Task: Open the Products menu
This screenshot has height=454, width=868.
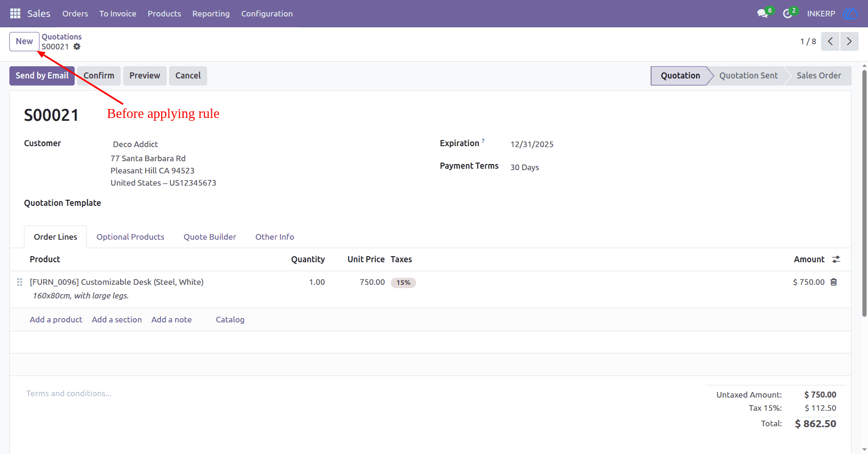Action: point(164,14)
